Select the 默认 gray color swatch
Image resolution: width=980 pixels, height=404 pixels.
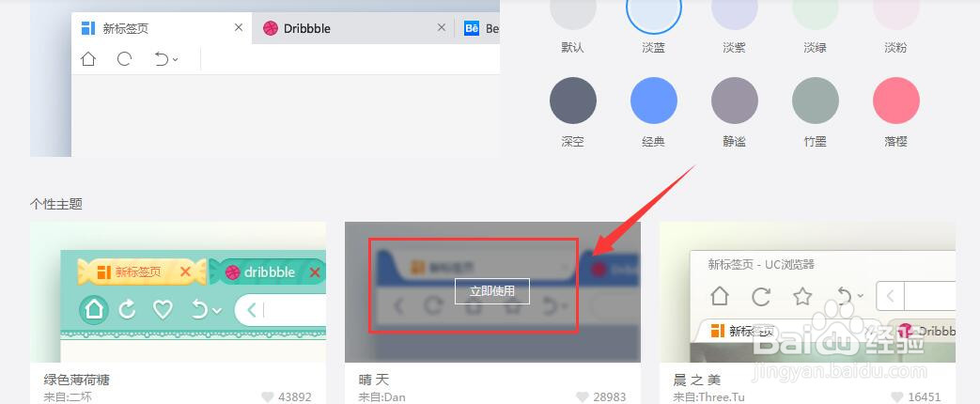click(572, 11)
